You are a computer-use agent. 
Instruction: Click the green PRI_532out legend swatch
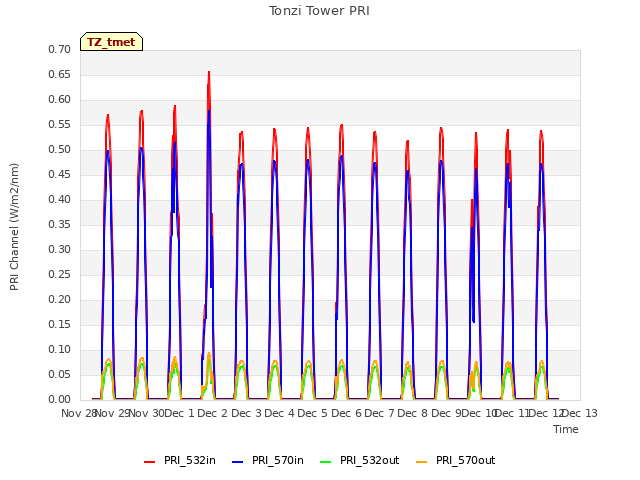pyautogui.click(x=326, y=461)
